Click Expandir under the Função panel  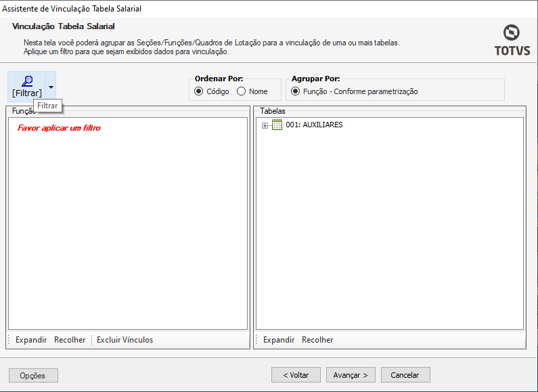click(31, 340)
